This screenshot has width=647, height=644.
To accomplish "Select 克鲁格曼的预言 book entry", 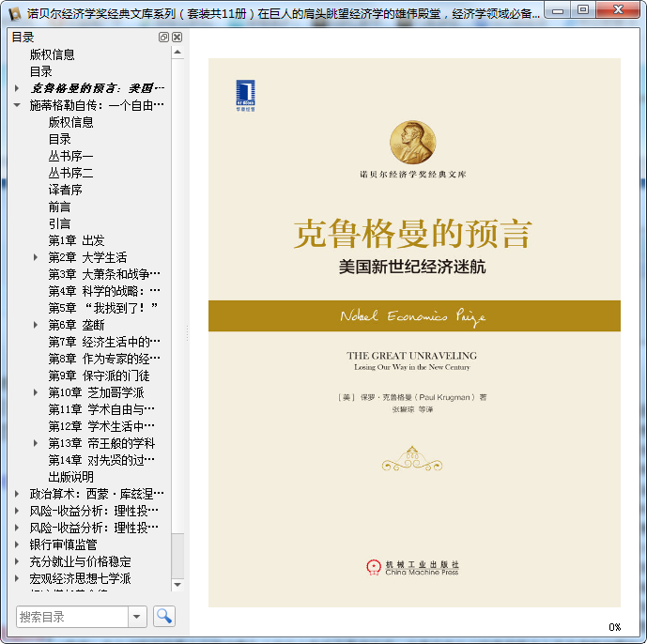I will point(97,88).
